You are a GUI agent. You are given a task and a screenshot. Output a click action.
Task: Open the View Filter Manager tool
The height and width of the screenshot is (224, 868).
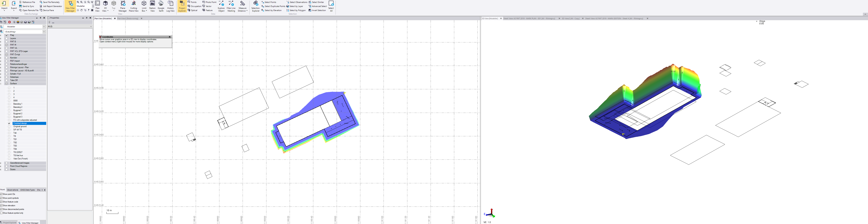(70, 6)
